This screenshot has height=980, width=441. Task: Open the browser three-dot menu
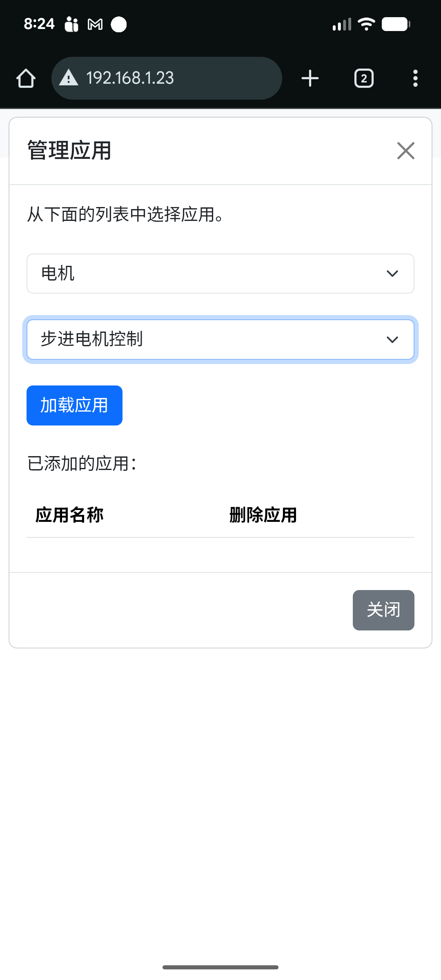coord(415,78)
